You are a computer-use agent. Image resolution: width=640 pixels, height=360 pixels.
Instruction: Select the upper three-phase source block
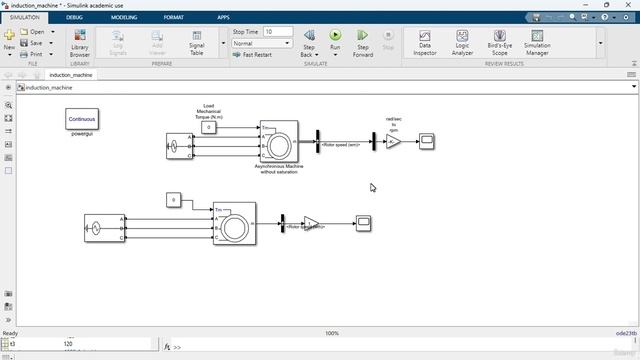tap(180, 146)
